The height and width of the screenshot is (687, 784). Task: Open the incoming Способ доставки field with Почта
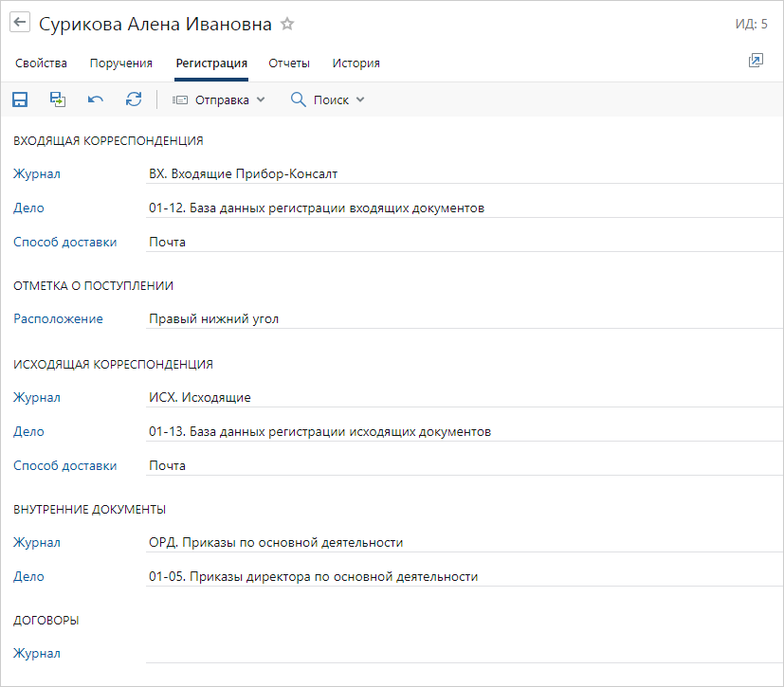pyautogui.click(x=464, y=242)
